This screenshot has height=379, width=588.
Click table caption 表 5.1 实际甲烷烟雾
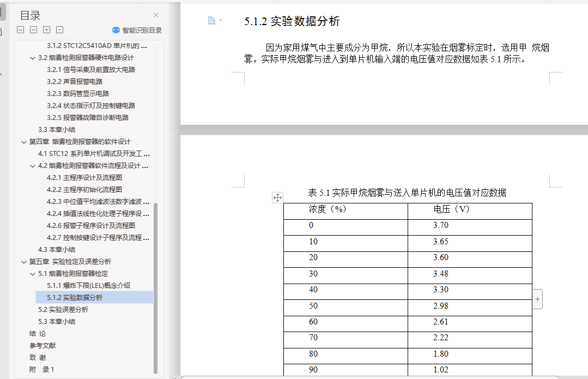[x=407, y=193]
